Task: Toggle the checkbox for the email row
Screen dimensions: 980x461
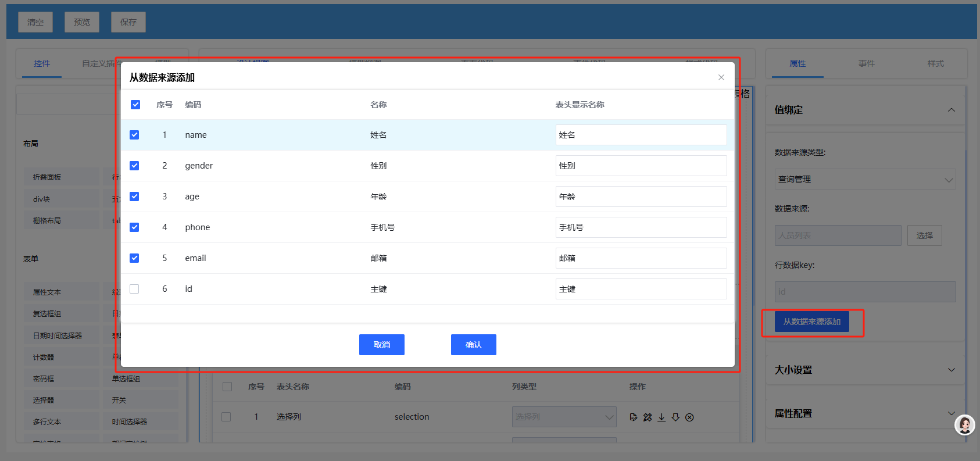Action: click(134, 258)
